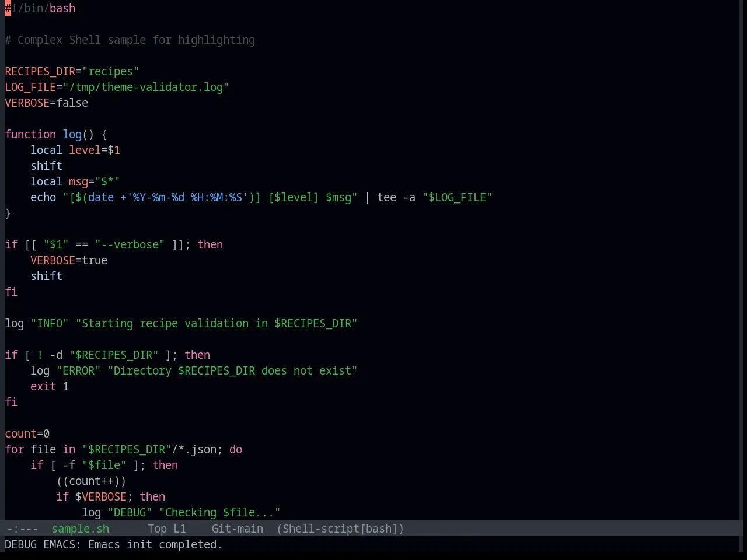Viewport: 747px width, 560px height.
Task: Click the L1 line number indicator
Action: tap(179, 528)
